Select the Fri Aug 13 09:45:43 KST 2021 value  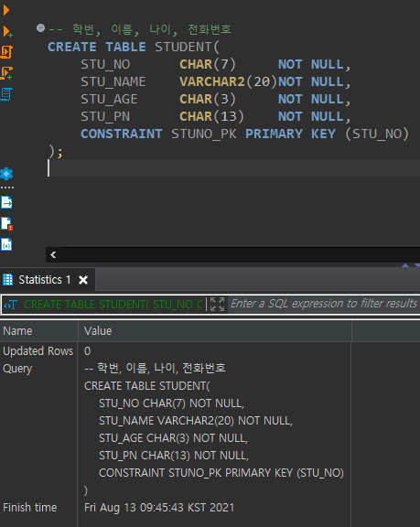coord(159,507)
